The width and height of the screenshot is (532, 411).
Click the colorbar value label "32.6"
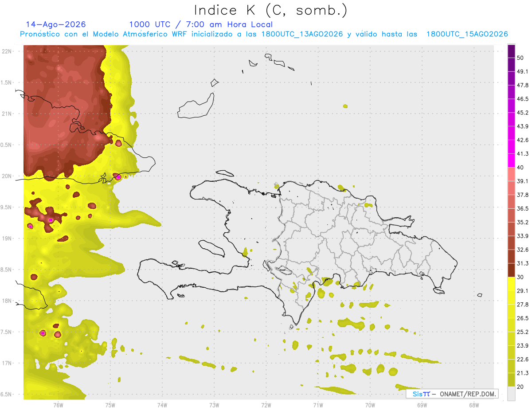click(523, 250)
